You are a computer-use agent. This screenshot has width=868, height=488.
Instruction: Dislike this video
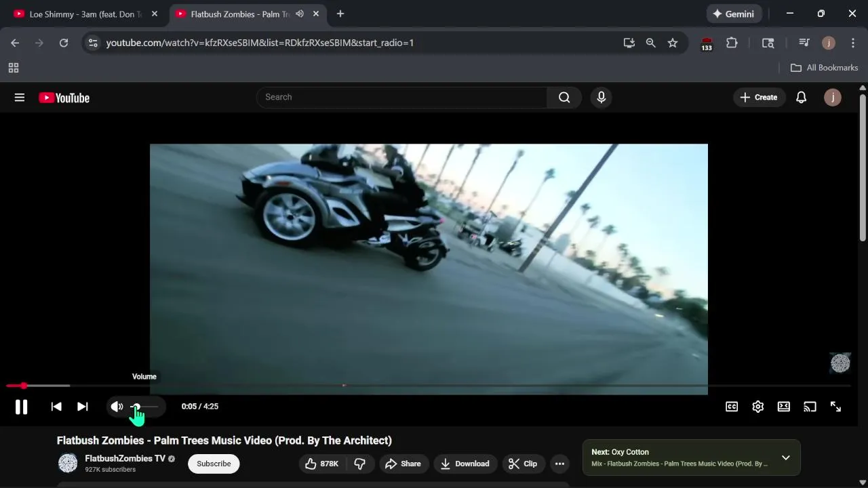pos(360,464)
